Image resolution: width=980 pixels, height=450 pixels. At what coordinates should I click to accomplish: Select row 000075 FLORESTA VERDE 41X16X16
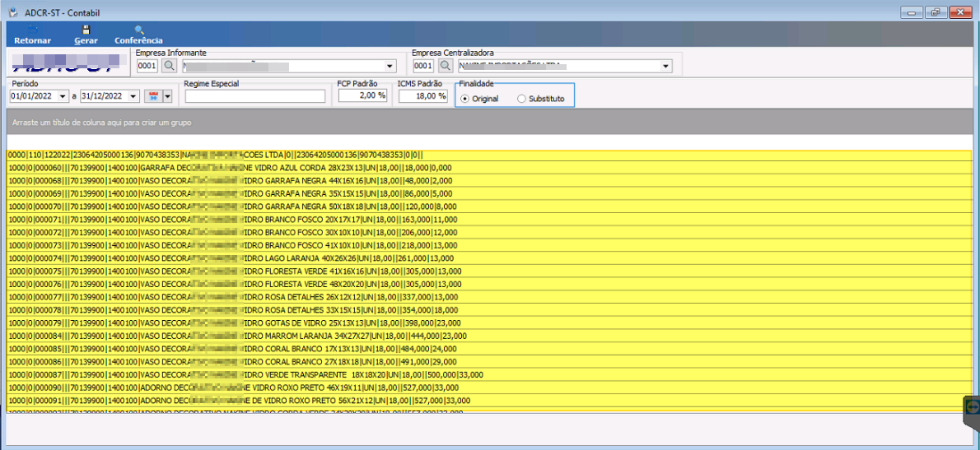[x=488, y=271]
